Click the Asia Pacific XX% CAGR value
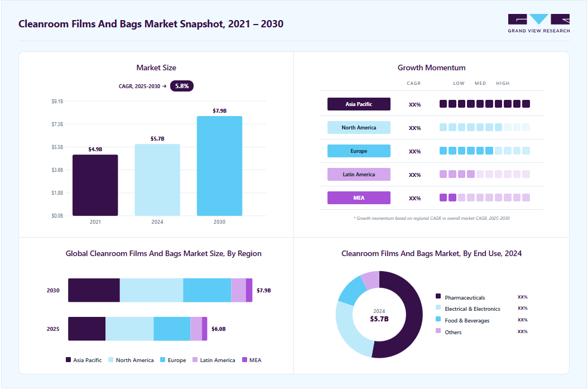 (415, 104)
